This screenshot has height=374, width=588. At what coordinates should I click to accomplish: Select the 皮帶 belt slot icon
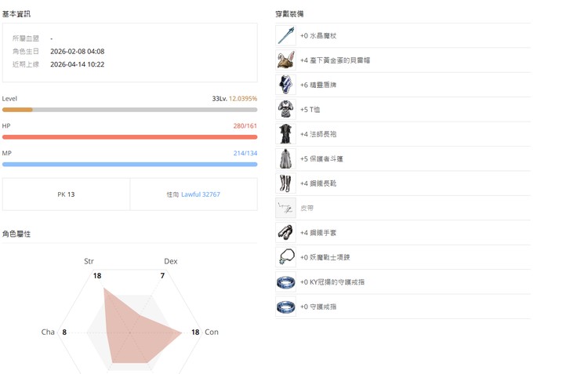tap(285, 209)
